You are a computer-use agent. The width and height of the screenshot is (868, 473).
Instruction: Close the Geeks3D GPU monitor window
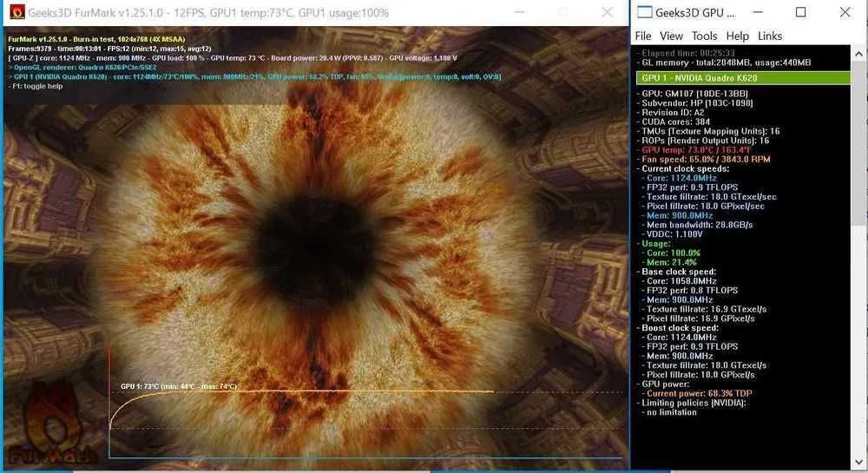pyautogui.click(x=845, y=12)
